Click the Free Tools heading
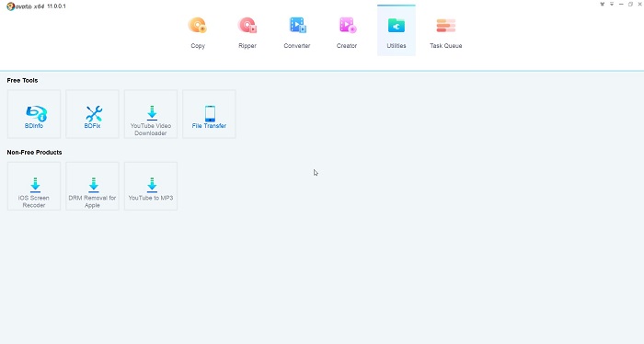Viewport: 644px width, 344px height. click(x=23, y=80)
